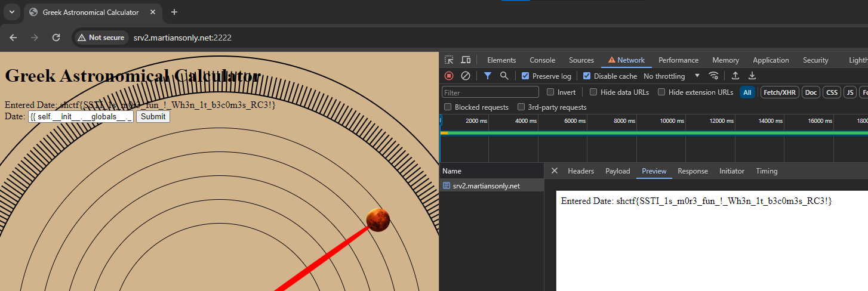Go forward to next page
The width and height of the screenshot is (868, 291).
coord(35,38)
